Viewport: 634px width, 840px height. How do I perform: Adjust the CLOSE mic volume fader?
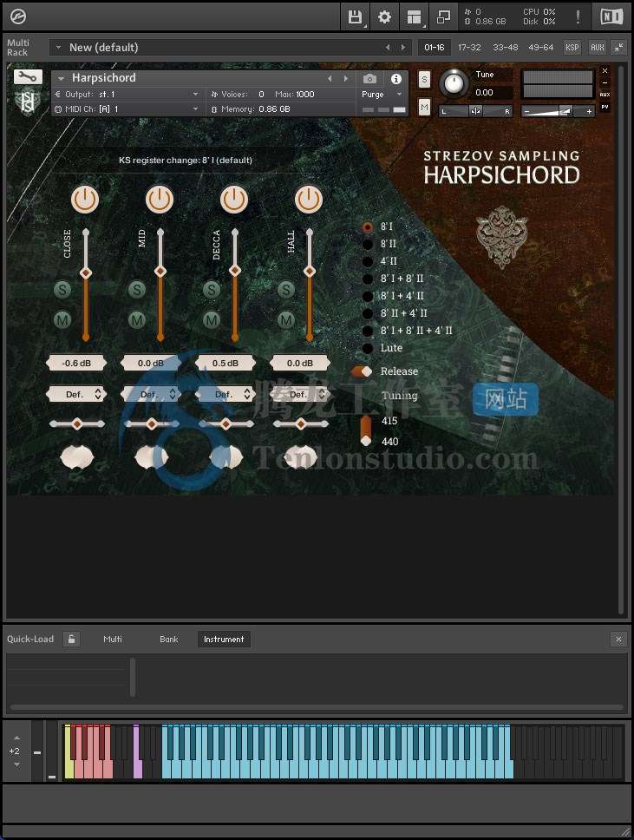tap(86, 273)
